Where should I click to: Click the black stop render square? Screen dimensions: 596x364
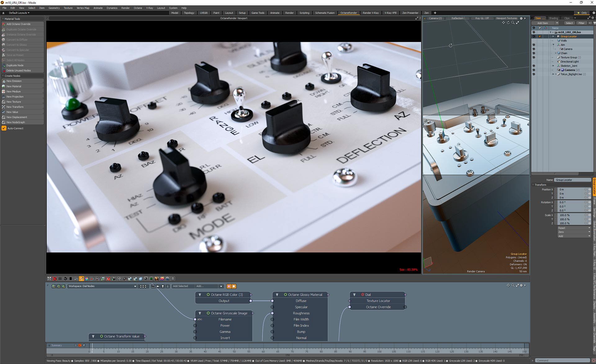pyautogui.click(x=70, y=278)
